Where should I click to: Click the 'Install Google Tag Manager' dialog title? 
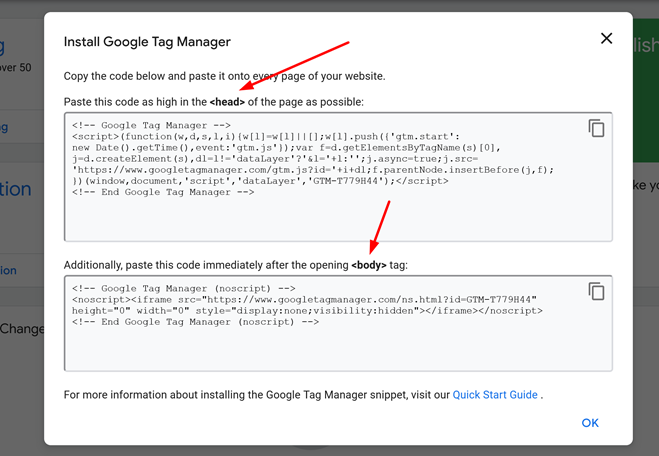pyautogui.click(x=147, y=42)
